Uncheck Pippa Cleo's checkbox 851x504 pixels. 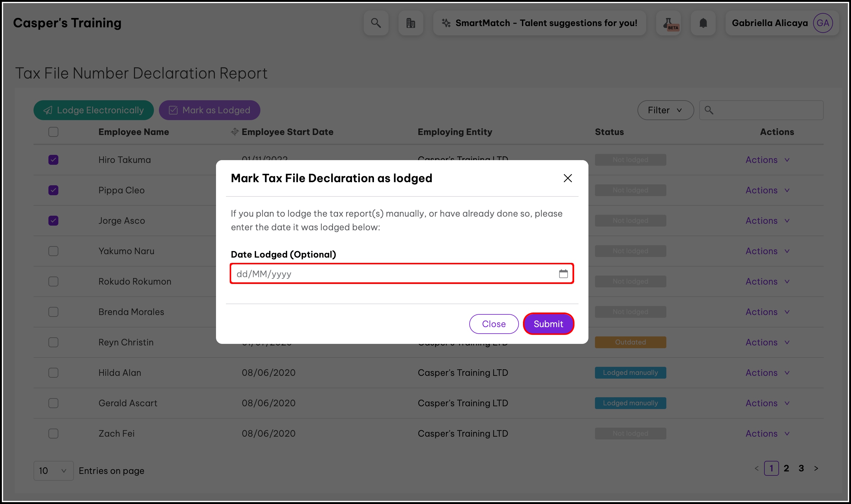[x=53, y=190]
